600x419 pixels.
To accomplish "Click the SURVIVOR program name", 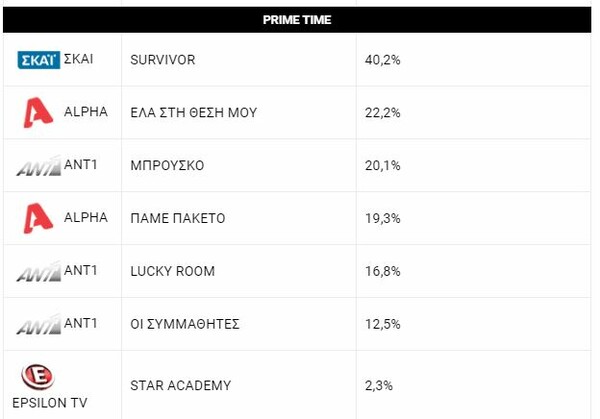I will 163,60.
